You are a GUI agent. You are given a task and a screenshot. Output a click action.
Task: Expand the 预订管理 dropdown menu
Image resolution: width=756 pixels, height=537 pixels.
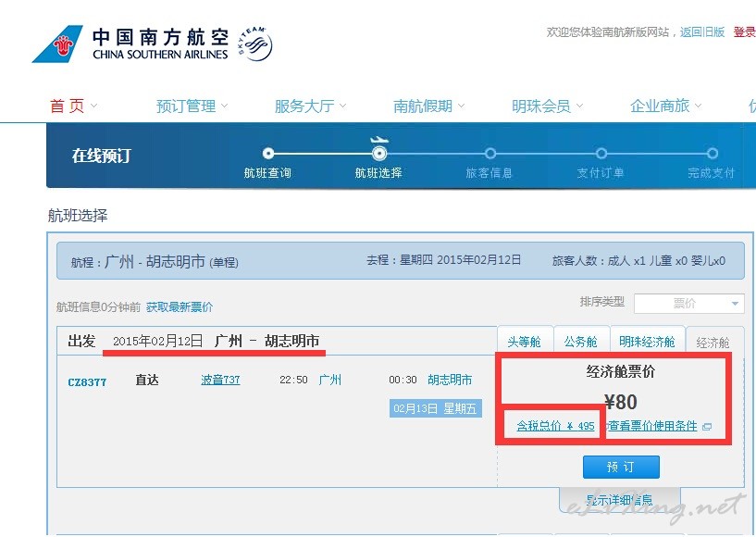tap(192, 106)
